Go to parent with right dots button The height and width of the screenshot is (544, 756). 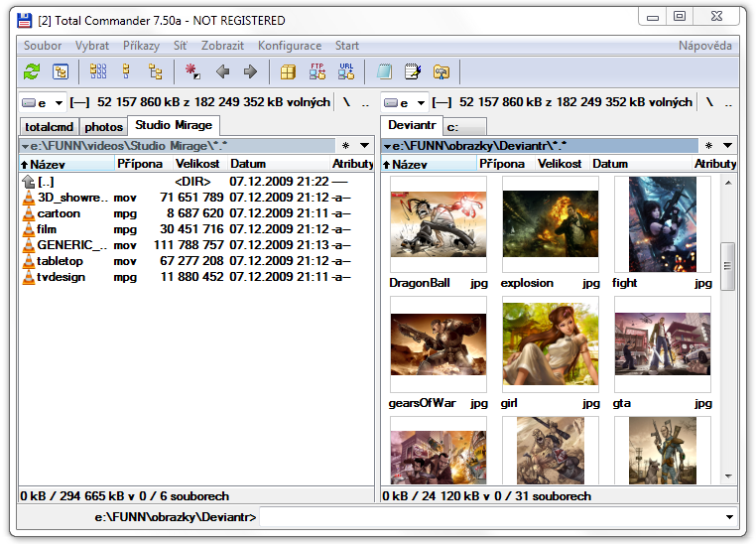click(728, 103)
